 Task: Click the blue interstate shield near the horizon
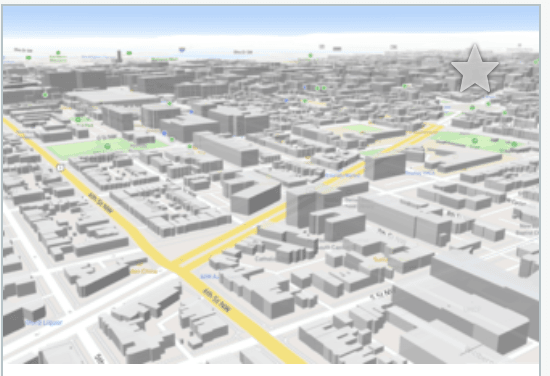pos(182,50)
